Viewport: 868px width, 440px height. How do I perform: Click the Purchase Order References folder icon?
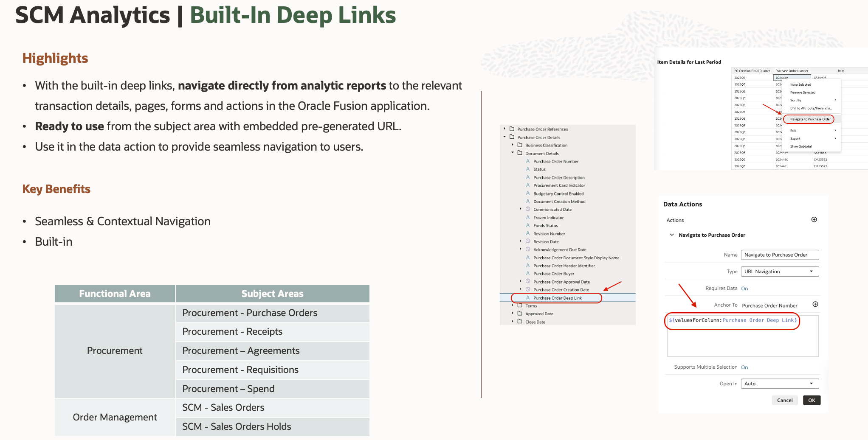point(512,129)
